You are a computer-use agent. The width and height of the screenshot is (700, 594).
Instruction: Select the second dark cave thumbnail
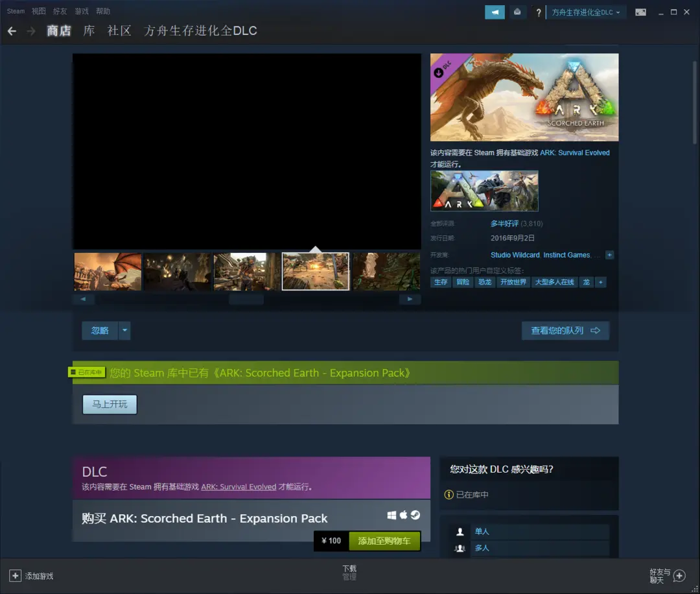(177, 272)
